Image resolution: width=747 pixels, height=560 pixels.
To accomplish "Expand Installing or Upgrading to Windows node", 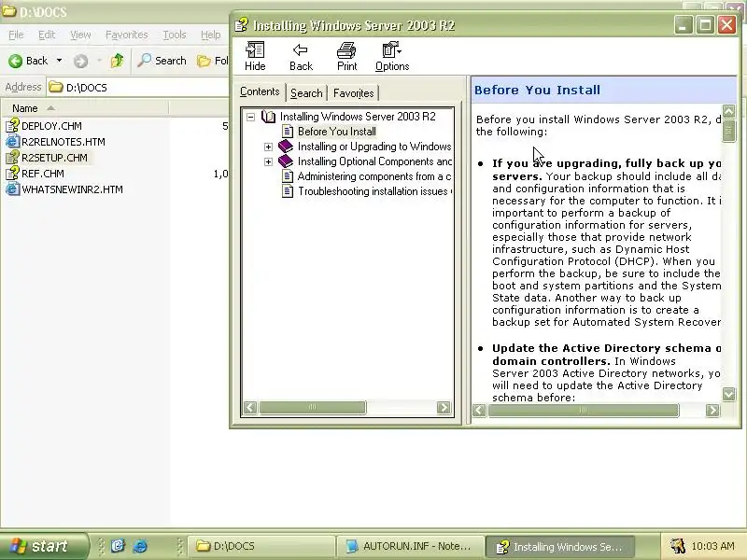I will point(268,147).
